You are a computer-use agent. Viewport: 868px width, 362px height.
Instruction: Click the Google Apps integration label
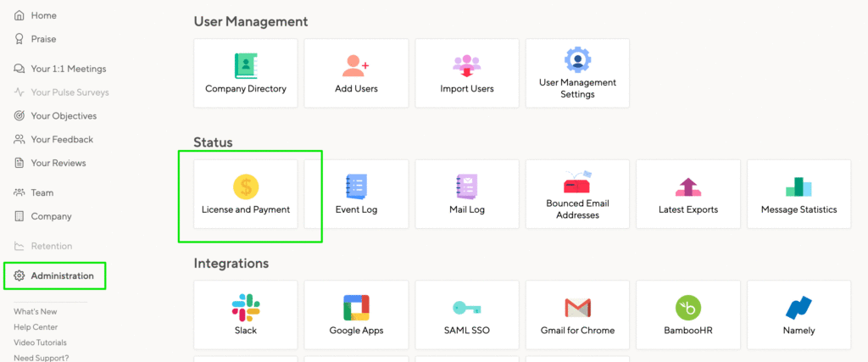coord(356,331)
